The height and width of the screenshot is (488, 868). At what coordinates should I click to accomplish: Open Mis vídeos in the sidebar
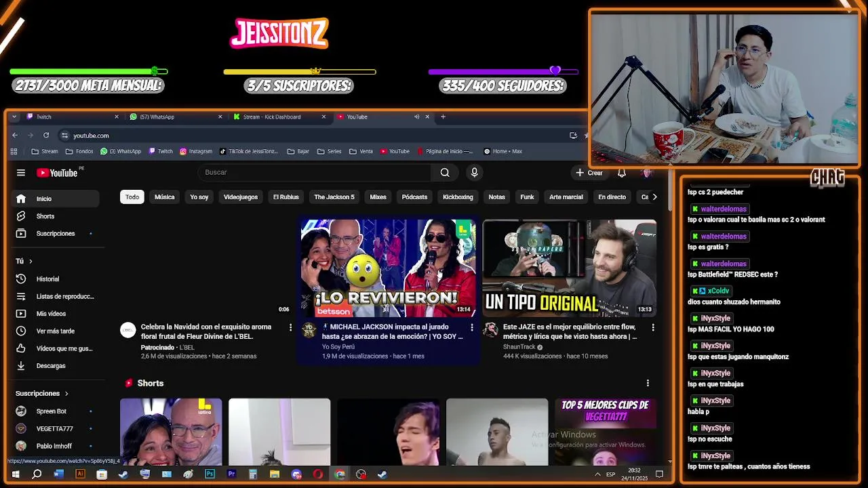[56, 314]
